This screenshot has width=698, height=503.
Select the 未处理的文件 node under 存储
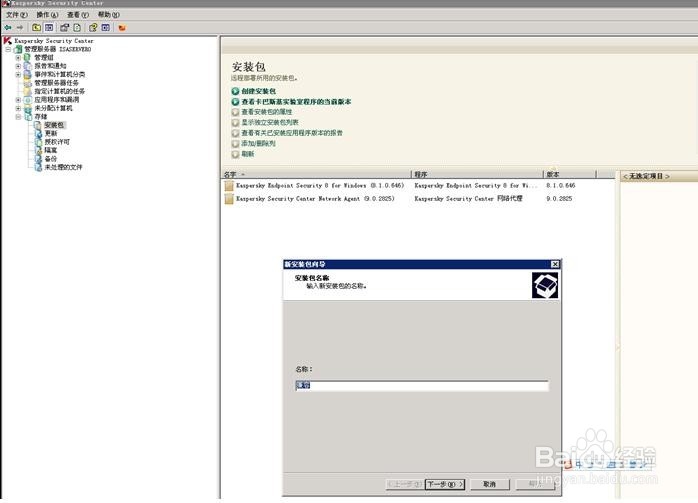tap(63, 167)
